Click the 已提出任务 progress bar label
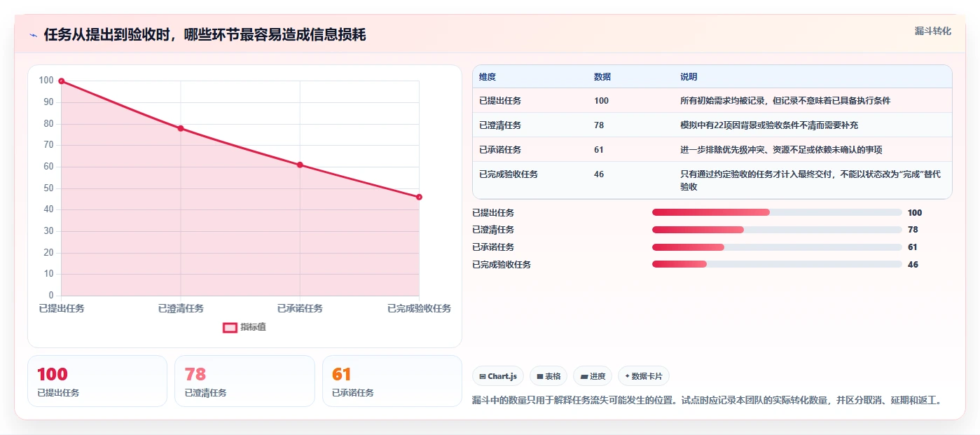 click(493, 213)
